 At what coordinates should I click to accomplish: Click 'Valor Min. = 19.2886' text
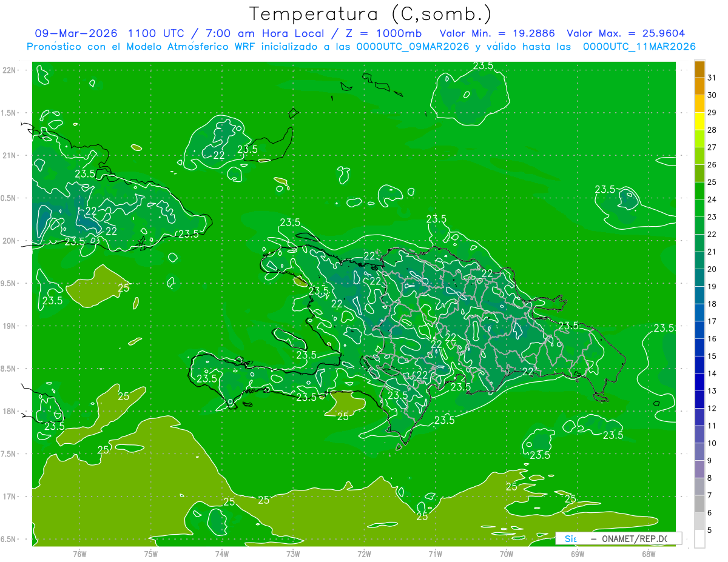(x=497, y=33)
